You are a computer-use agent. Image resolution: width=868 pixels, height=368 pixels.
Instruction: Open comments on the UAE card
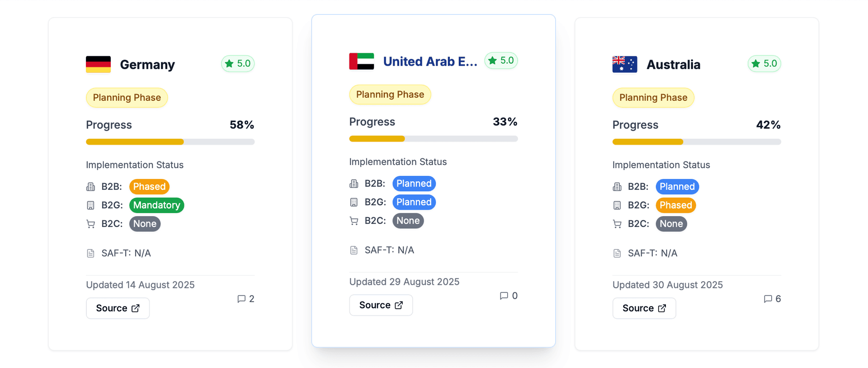point(509,296)
